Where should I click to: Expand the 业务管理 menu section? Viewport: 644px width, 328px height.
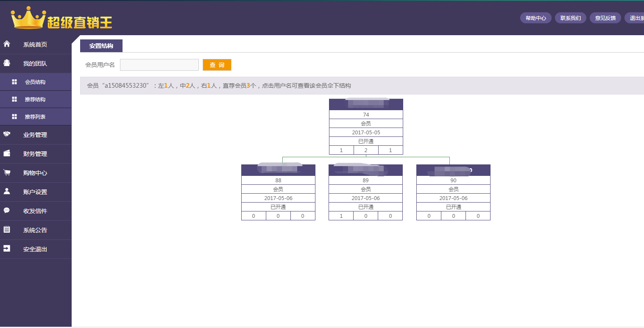[x=35, y=135]
